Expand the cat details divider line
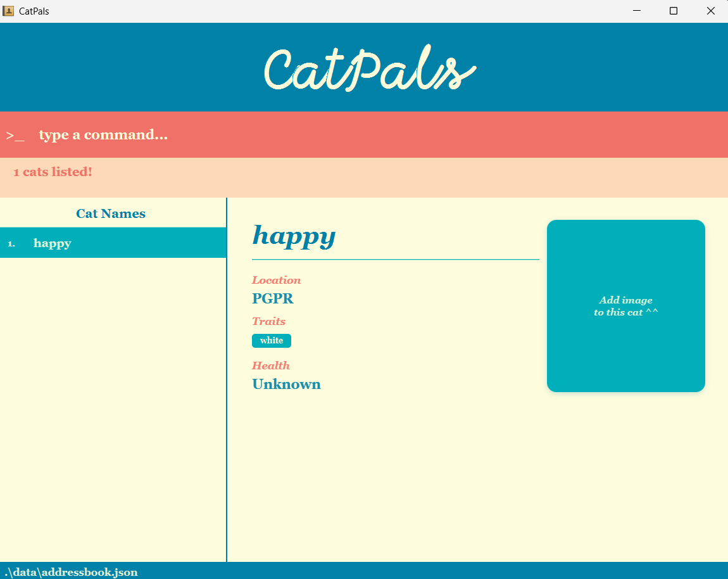Image resolution: width=728 pixels, height=579 pixels. click(x=395, y=258)
